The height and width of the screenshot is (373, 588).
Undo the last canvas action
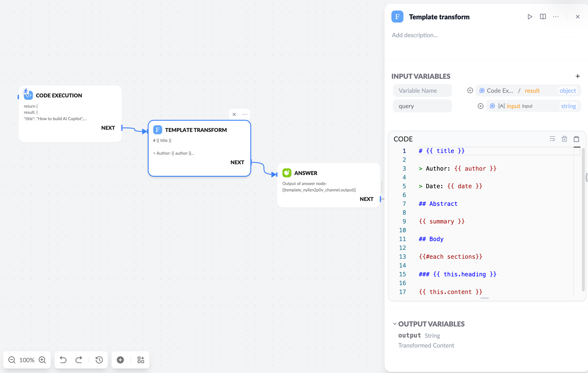point(63,360)
